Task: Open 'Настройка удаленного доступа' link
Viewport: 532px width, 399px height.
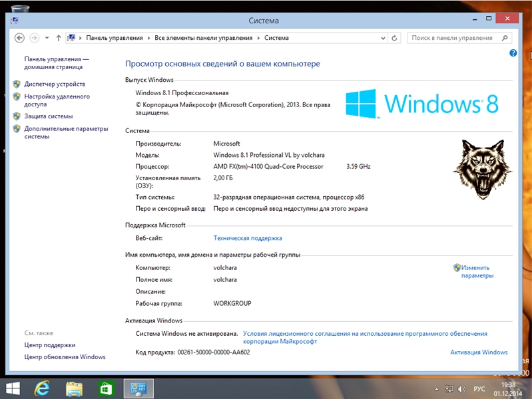Action: pyautogui.click(x=57, y=100)
